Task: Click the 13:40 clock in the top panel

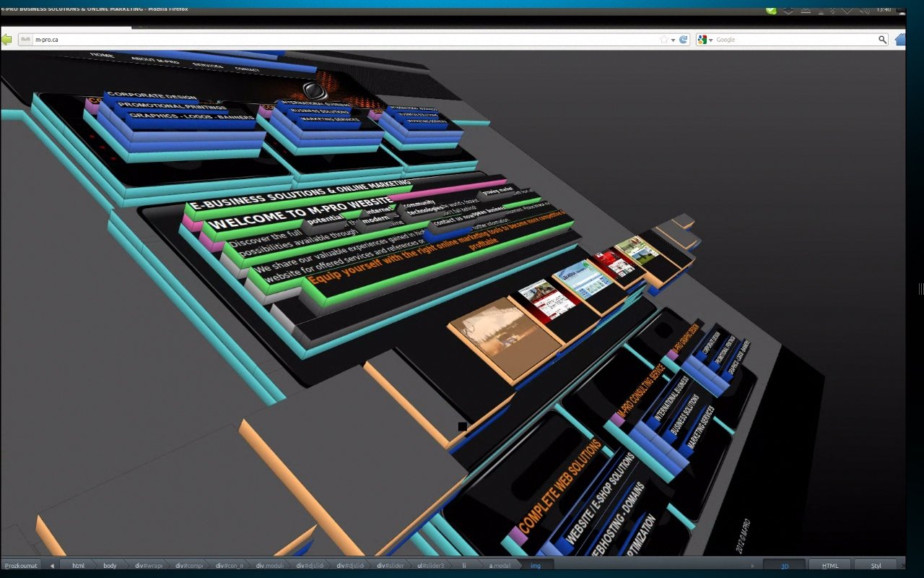Action: (882, 9)
